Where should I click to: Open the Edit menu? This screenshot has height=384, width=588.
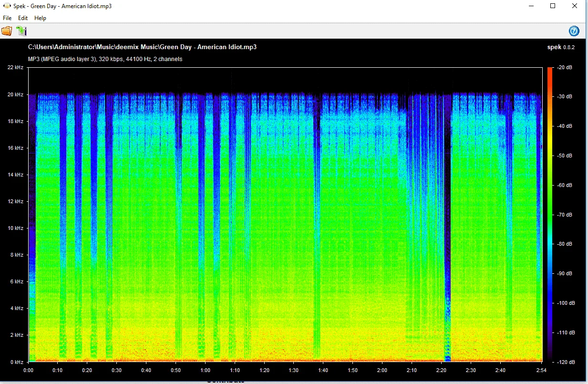click(23, 18)
